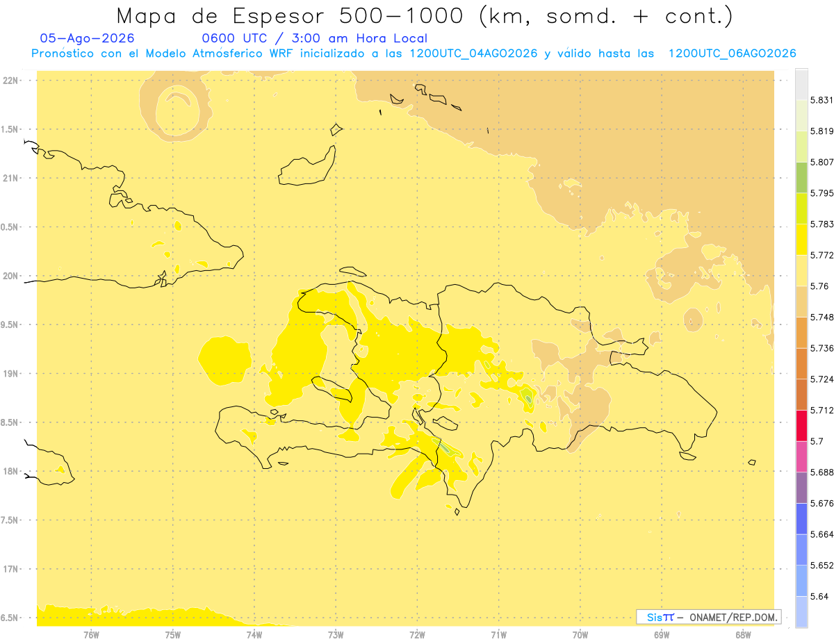Screen dimensions: 834x644
Task: Click the green legend swatch between 5.795 and 5.807
Action: pyautogui.click(x=801, y=177)
